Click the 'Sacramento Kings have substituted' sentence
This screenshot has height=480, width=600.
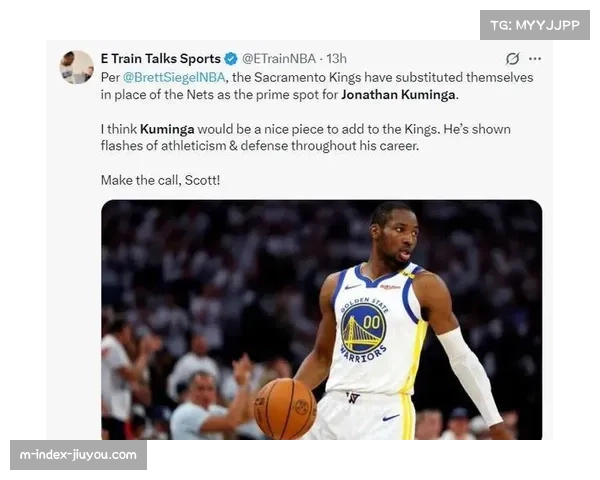[358, 78]
